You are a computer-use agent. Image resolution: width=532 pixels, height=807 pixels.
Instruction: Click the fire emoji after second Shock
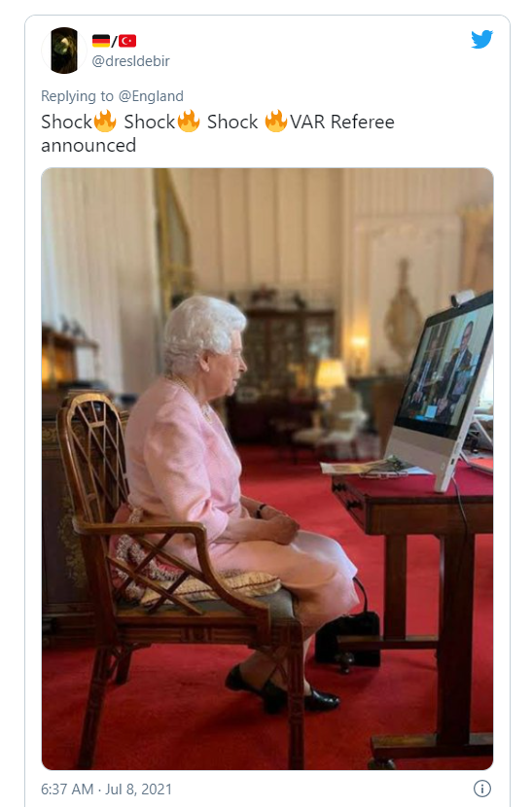189,122
